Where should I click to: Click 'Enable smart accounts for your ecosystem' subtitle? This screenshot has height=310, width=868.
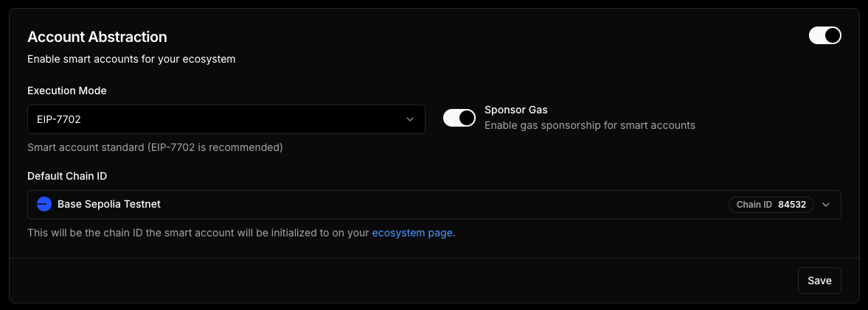(x=131, y=59)
